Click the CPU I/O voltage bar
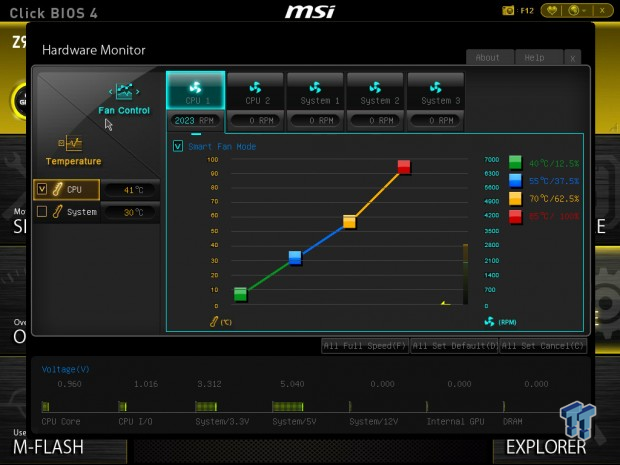 (x=123, y=406)
